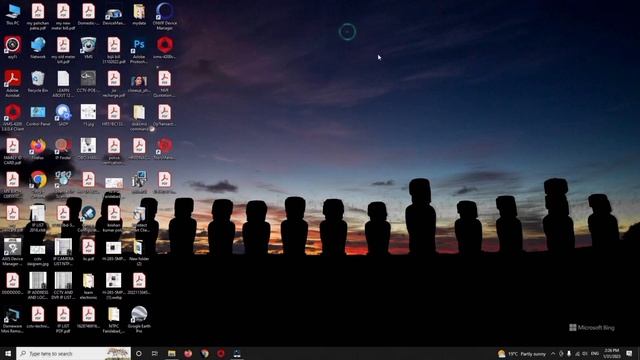Screen dimensions: 640x360
Task: Open the DeviceMan shortcut icon
Action: [114, 15]
